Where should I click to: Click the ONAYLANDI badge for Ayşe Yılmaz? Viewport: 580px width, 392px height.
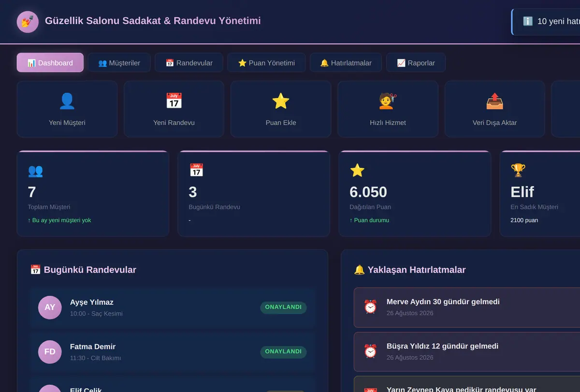283,307
